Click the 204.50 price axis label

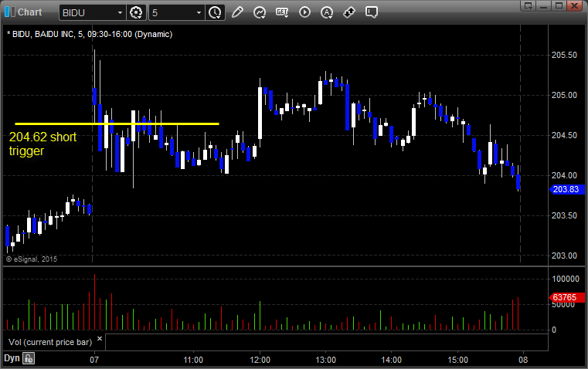564,135
